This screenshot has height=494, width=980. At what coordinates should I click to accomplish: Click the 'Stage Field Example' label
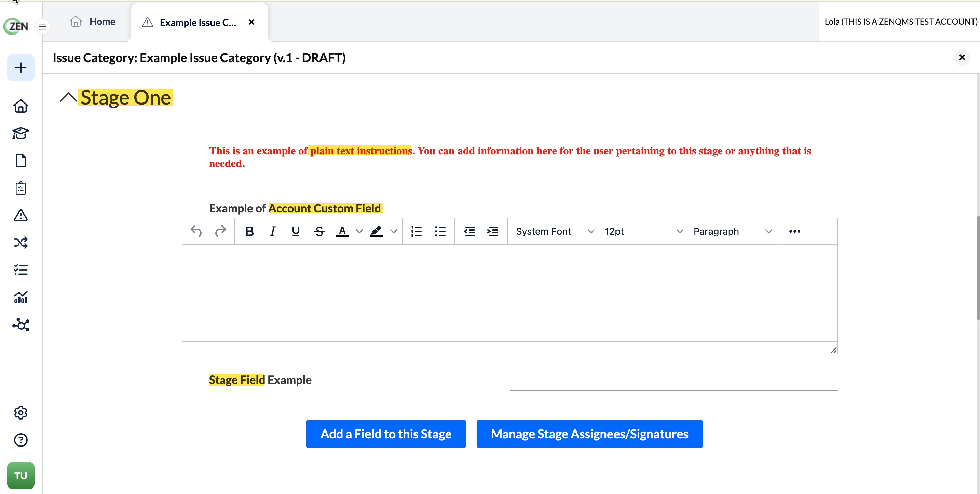coord(260,380)
